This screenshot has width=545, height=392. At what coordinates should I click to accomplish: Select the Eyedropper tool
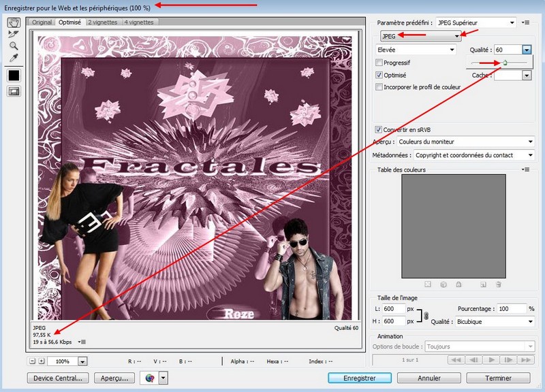click(x=14, y=58)
